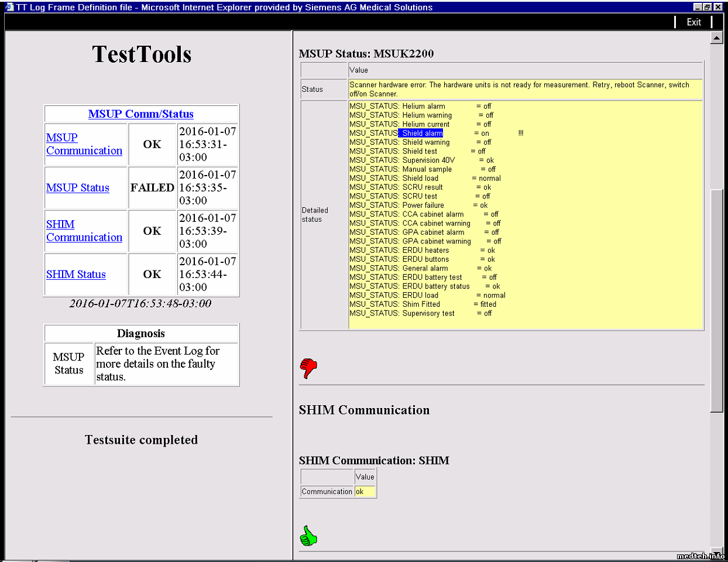Click the scrollbar up arrow
The image size is (728, 562).
(716, 38)
